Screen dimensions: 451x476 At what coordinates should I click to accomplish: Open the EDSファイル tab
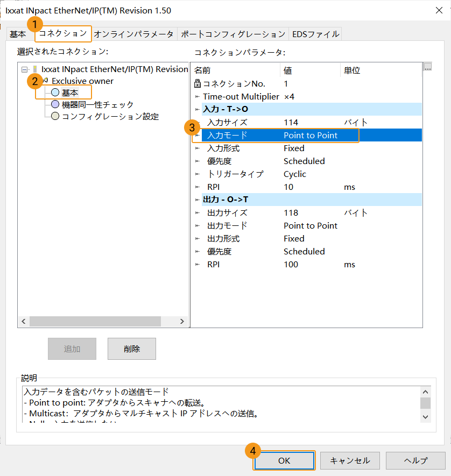315,34
